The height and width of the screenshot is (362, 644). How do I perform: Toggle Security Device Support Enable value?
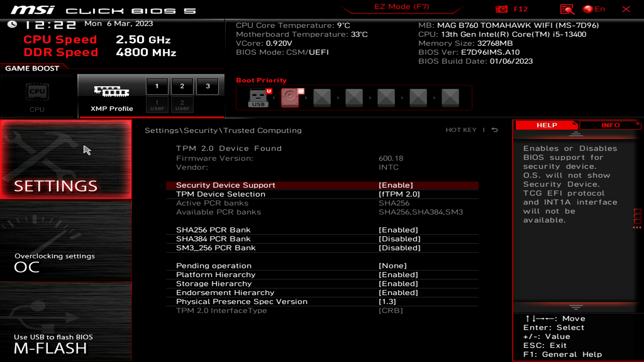point(396,185)
